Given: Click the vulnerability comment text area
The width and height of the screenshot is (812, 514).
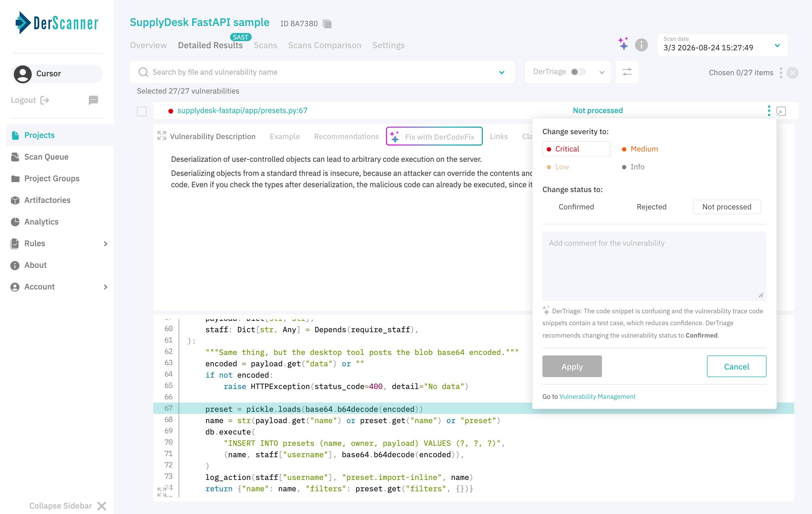Looking at the screenshot, I should [x=654, y=266].
